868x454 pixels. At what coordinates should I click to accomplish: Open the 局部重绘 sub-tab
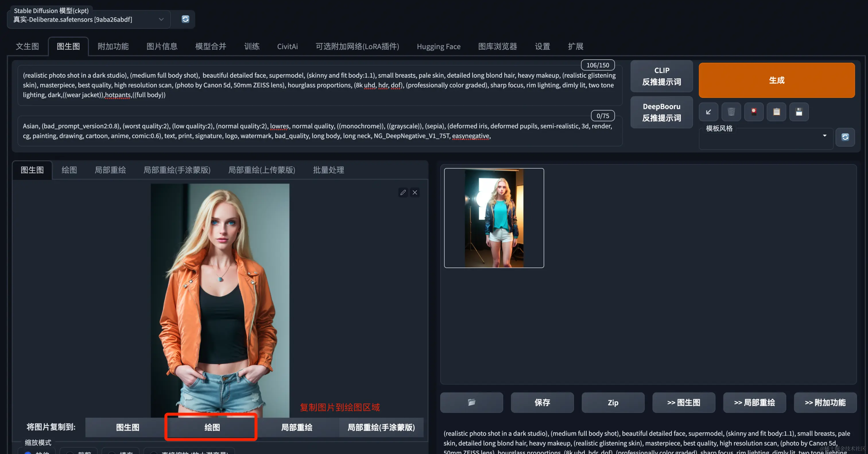pyautogui.click(x=110, y=170)
